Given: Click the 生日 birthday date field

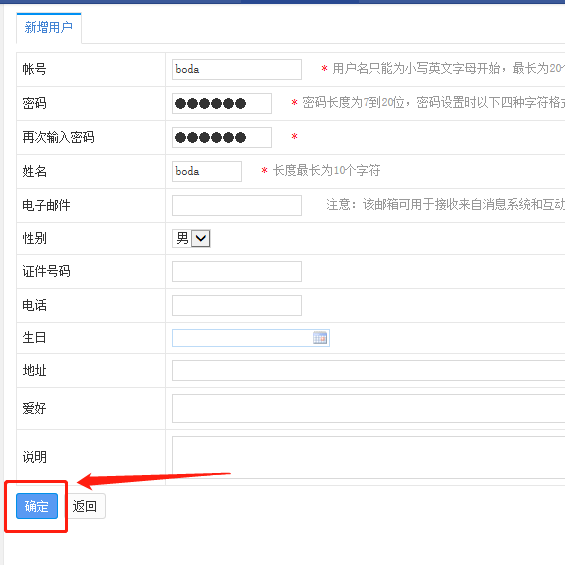Looking at the screenshot, I should (x=251, y=338).
